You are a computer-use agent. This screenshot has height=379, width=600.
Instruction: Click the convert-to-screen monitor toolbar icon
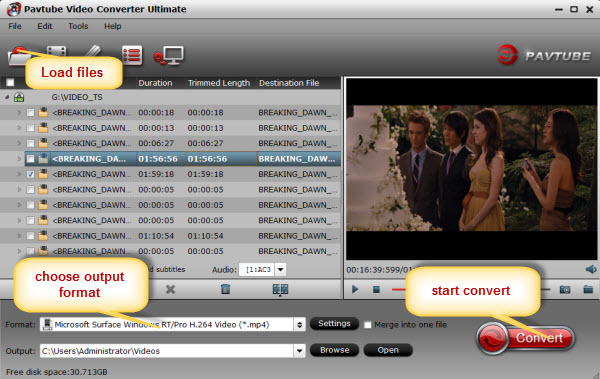tap(169, 56)
